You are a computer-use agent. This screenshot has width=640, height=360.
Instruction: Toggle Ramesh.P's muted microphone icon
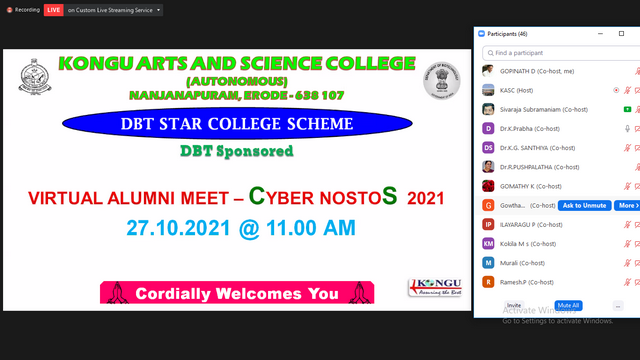click(x=627, y=282)
